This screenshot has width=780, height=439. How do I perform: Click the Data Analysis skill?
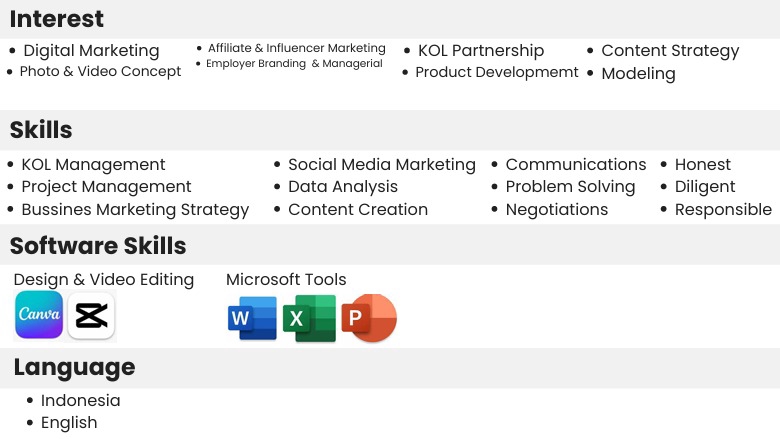point(343,187)
